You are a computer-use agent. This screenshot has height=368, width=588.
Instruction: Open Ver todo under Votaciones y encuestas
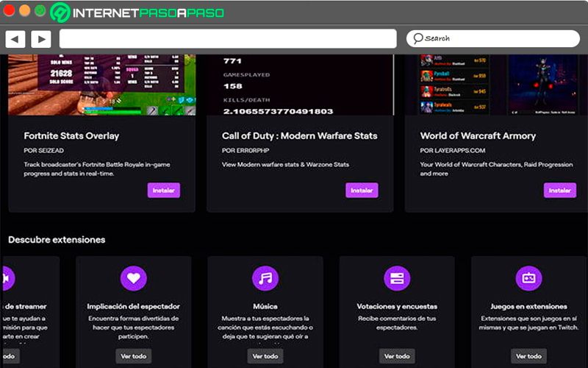pyautogui.click(x=397, y=356)
